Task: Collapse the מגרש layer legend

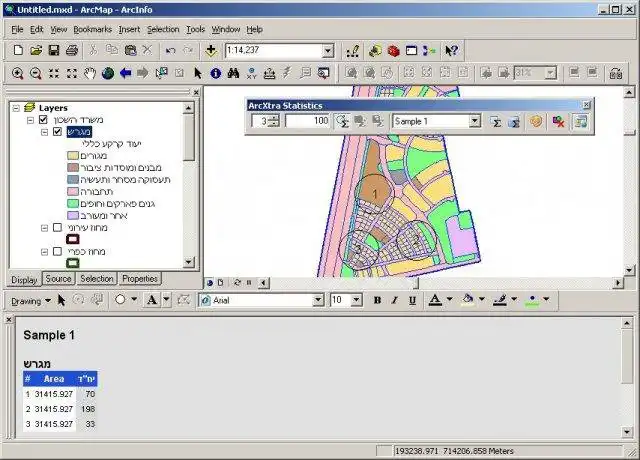Action: [x=44, y=132]
